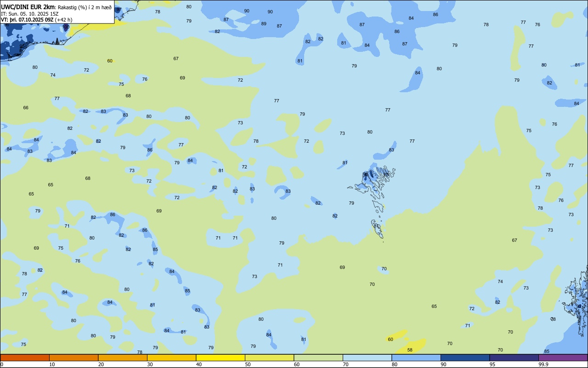588x368 pixels.
Task: Click the 50–60 pale yellow legend segment
Action: 270,357
